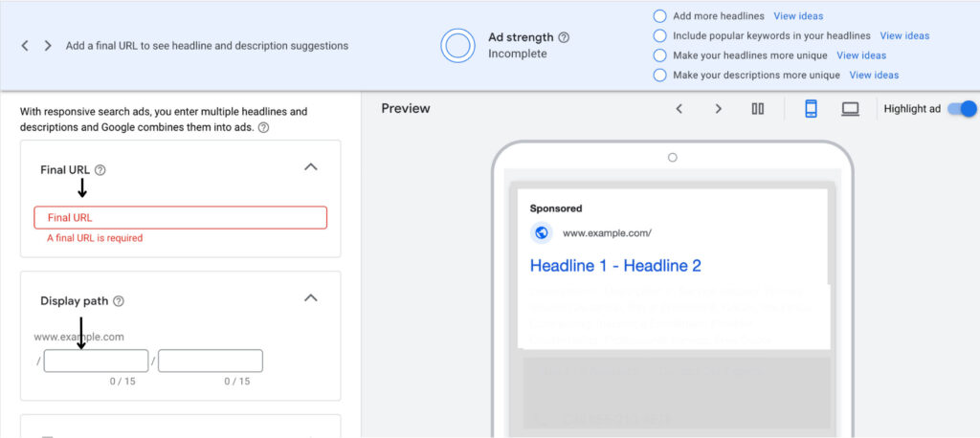
Task: Open side-by-side preview columns view
Action: pyautogui.click(x=758, y=109)
